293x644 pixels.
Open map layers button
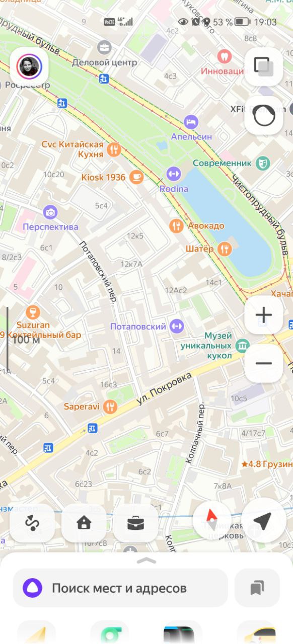(263, 66)
